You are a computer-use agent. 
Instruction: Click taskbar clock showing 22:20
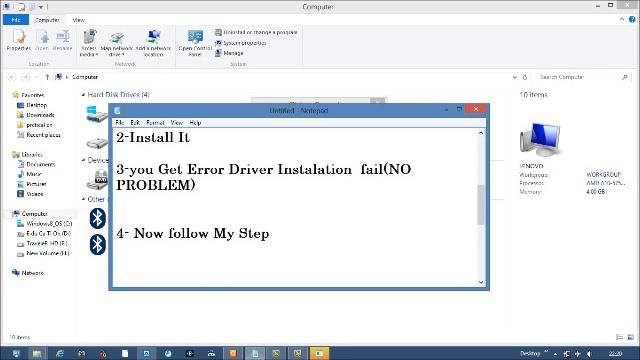coord(615,353)
